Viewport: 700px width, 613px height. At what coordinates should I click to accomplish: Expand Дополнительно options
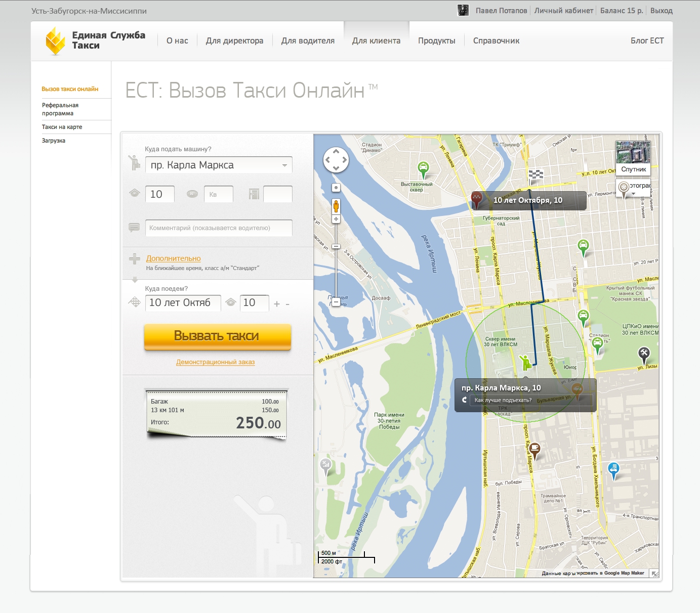click(173, 258)
